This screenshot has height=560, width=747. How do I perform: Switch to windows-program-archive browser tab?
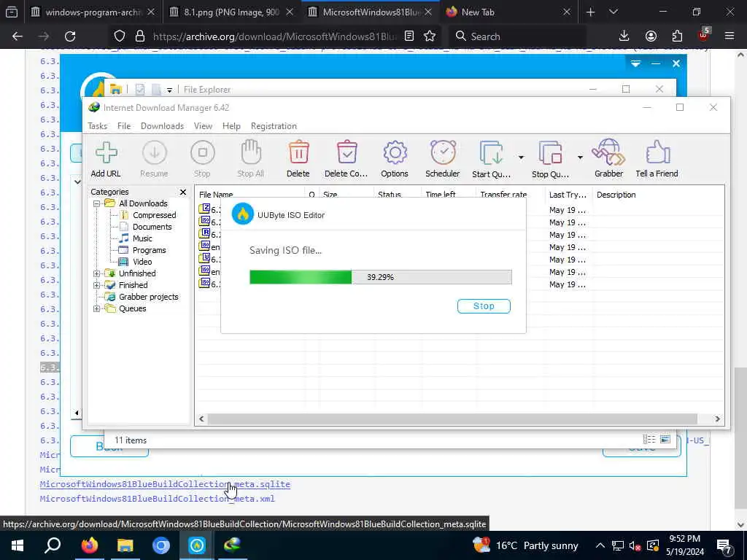93,12
